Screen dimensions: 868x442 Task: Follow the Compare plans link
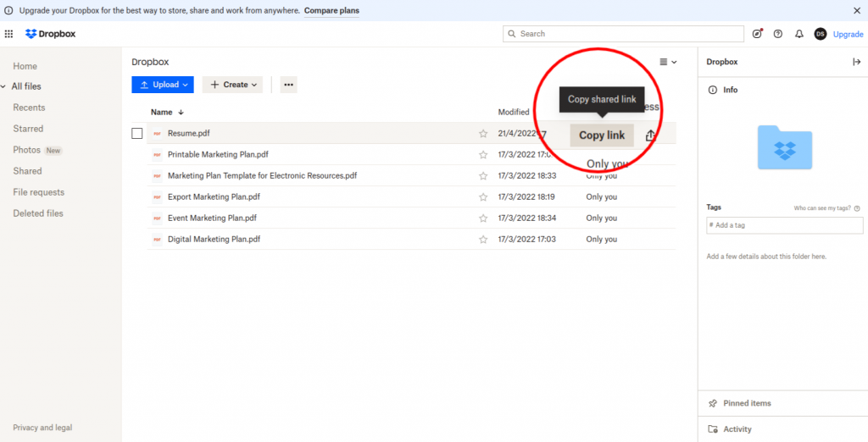[331, 10]
